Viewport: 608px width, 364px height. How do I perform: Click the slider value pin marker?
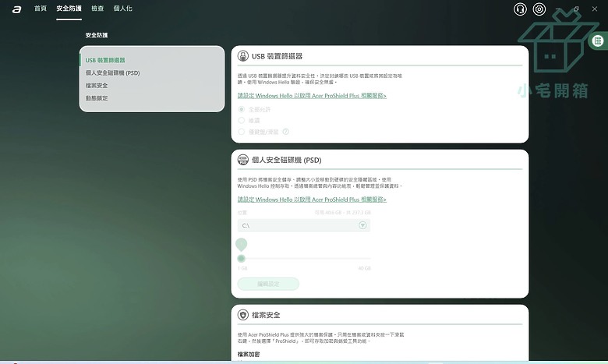pyautogui.click(x=241, y=245)
